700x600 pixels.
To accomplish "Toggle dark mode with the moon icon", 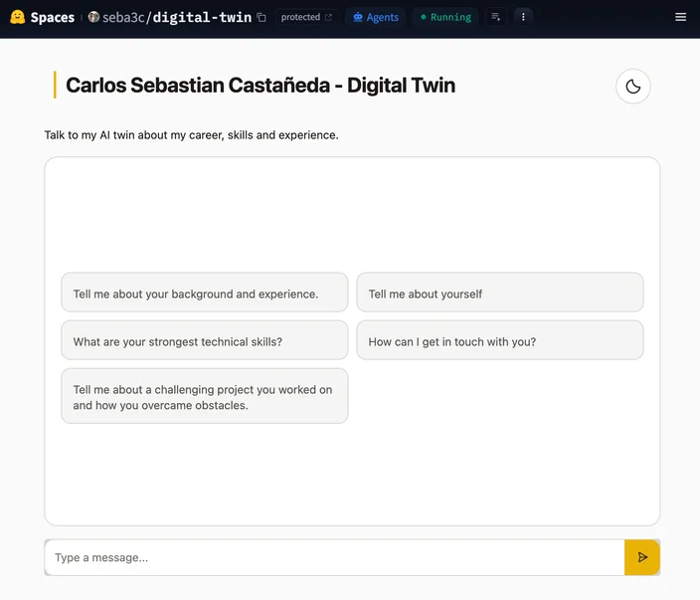I will [633, 87].
